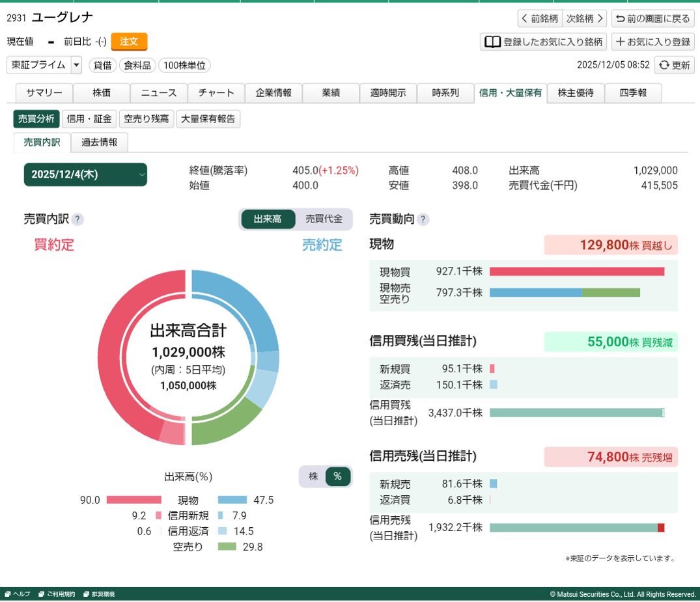Go back with 前の画面に戻る button
The width and height of the screenshot is (700, 602).
click(653, 18)
